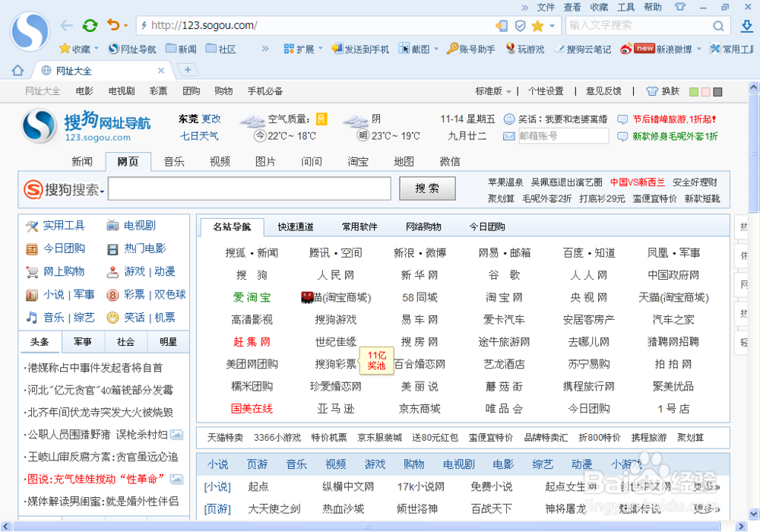Click the 搜索 button
This screenshot has height=532, width=760.
427,188
